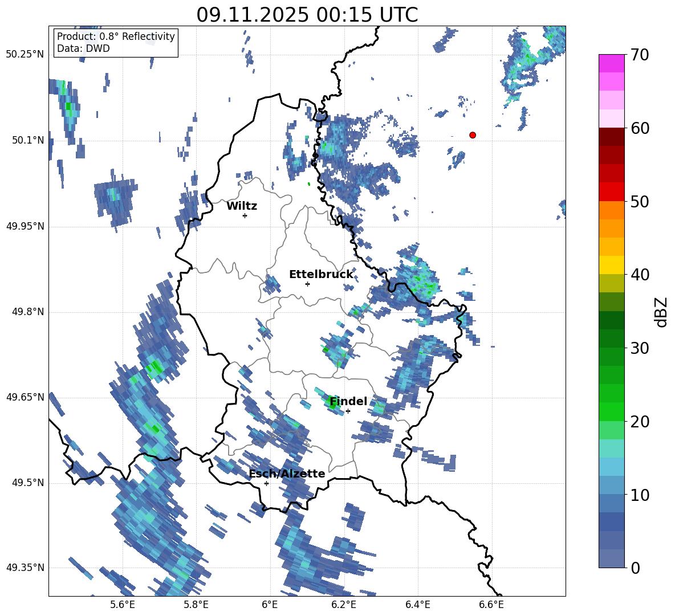Pick the bright green colorbar segment at 20 dBZ

[x=611, y=411]
